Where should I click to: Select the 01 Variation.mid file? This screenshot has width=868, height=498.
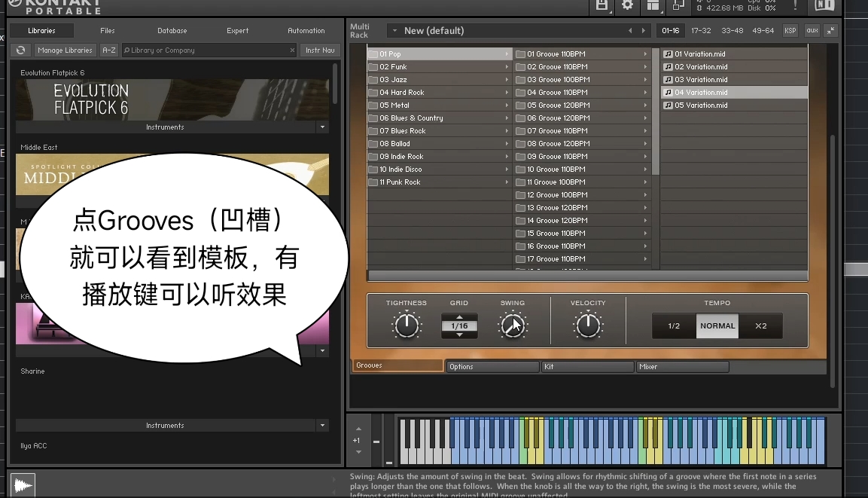[734, 53]
